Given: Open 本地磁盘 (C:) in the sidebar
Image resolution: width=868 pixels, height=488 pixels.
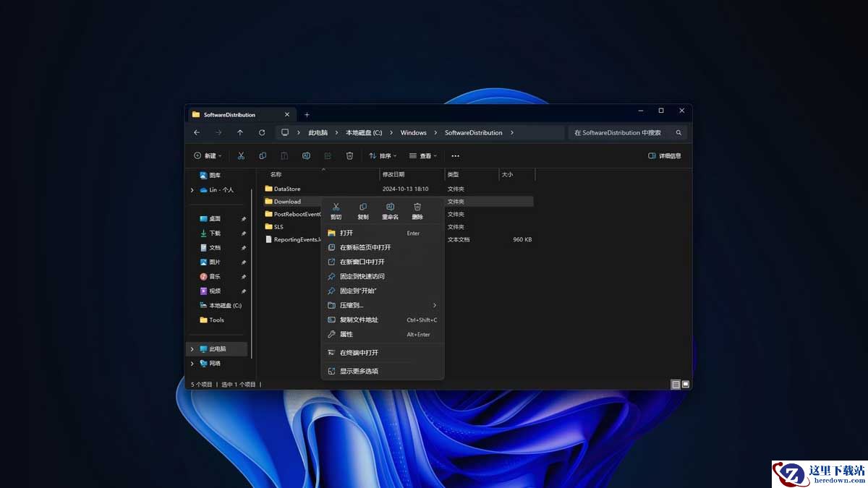Looking at the screenshot, I should (221, 306).
